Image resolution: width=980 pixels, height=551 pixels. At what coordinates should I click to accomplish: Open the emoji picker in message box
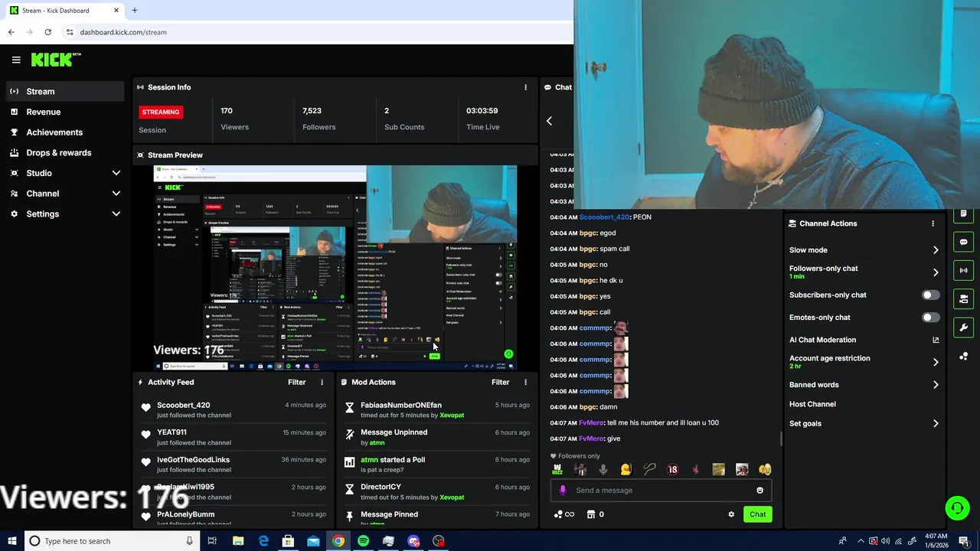pos(759,491)
